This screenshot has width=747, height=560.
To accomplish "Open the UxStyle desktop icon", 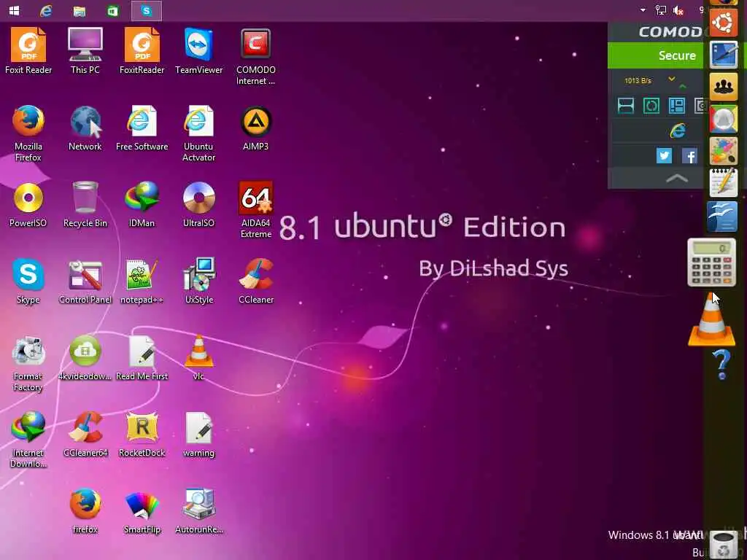I will click(198, 281).
